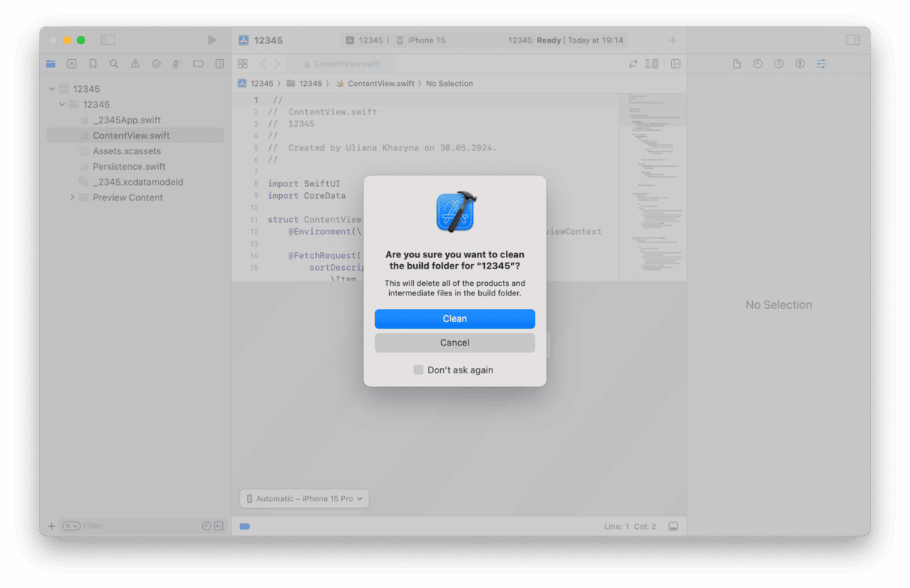Toggle the navigator sidebar icon in toolbar
The image size is (910, 588).
108,40
